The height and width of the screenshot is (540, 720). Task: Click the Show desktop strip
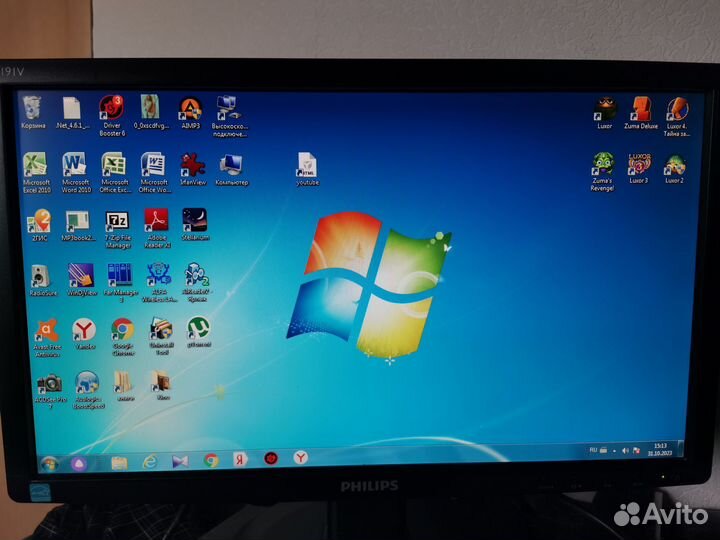(x=681, y=448)
